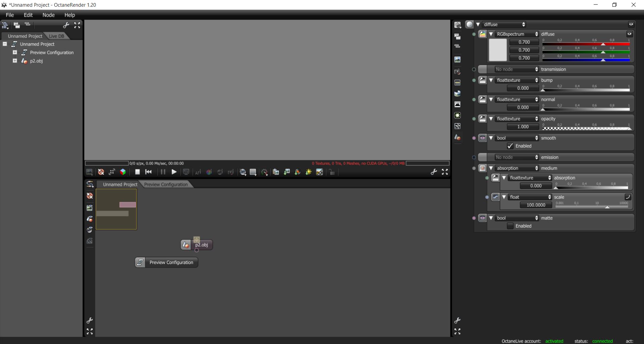Image resolution: width=644 pixels, height=344 pixels.
Task: Open the Edit menu
Action: tap(28, 15)
